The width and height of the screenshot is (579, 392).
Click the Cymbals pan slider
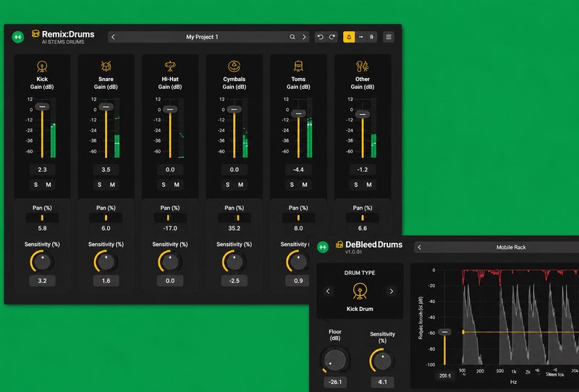coord(234,218)
